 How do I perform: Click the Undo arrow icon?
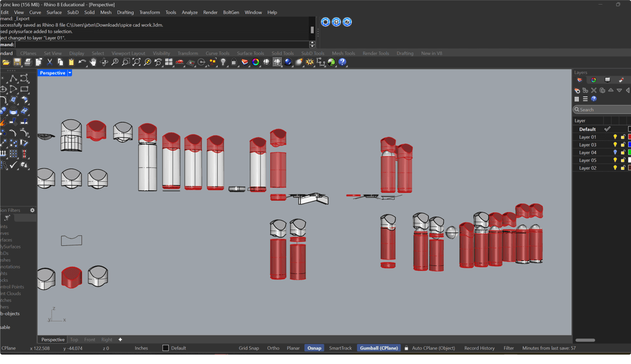click(x=82, y=62)
